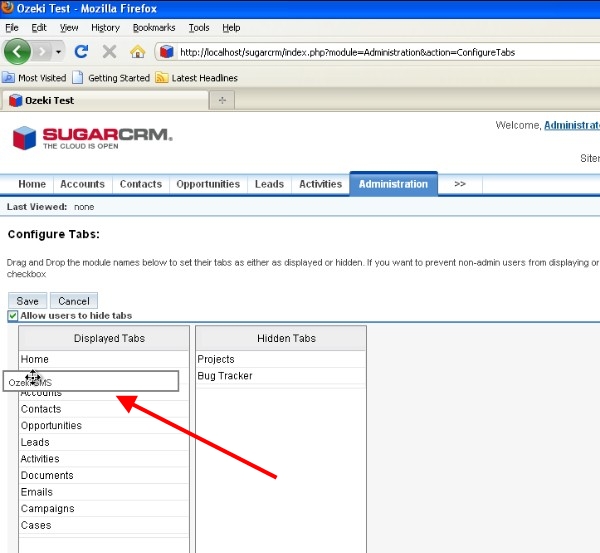The image size is (600, 553).
Task: Open the File menu
Action: pyautogui.click(x=12, y=28)
